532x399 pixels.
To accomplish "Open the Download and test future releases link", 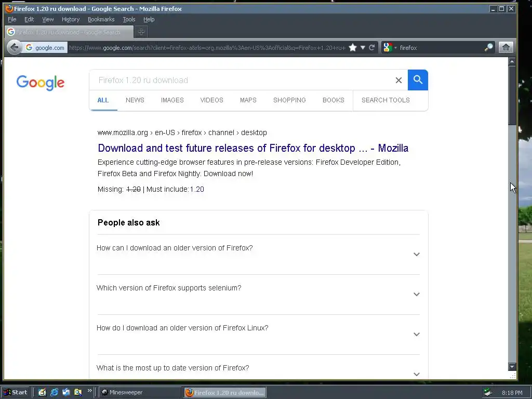I will pos(253,148).
